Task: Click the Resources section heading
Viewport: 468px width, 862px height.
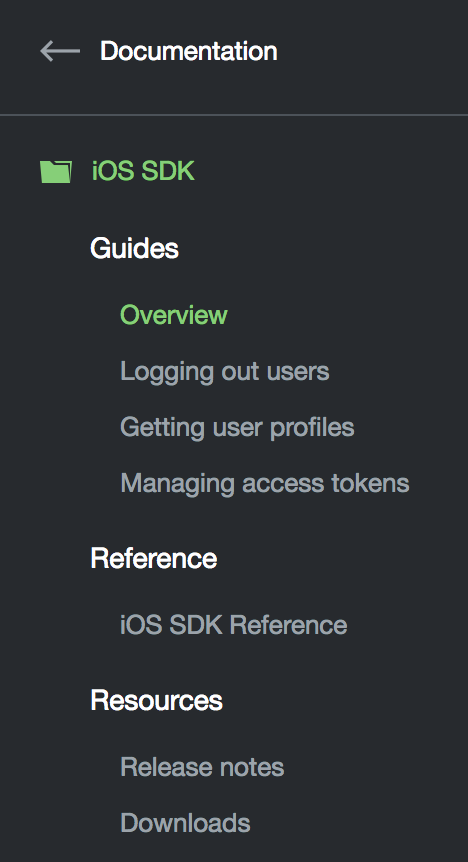Action: point(157,700)
